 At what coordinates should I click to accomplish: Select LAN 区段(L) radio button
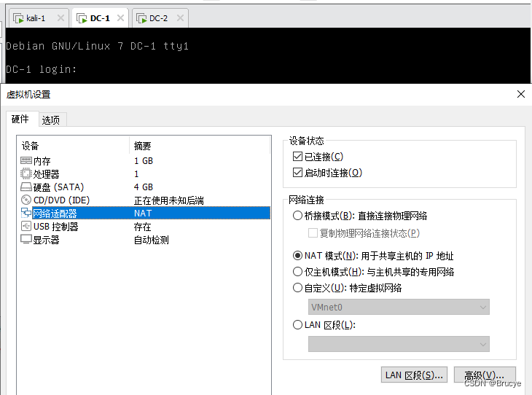tap(297, 325)
